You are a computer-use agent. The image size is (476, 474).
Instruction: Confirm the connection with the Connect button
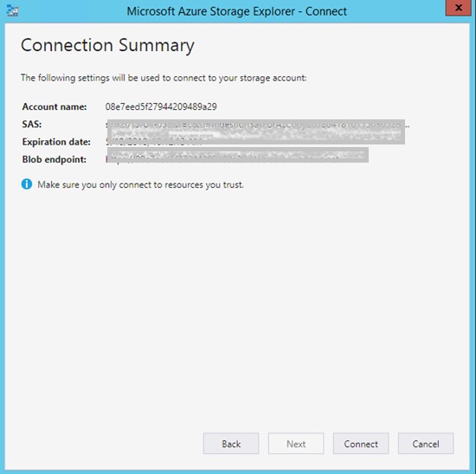pos(361,444)
